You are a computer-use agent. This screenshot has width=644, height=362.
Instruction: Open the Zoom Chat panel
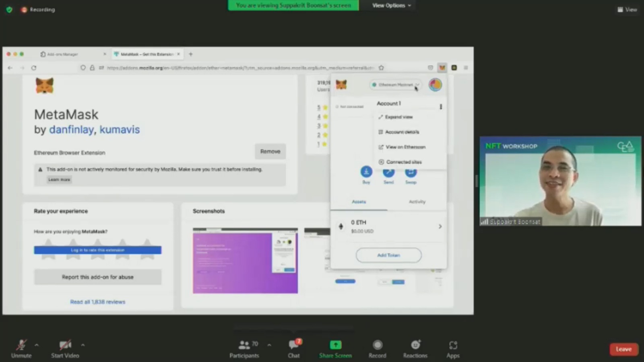tap(294, 349)
